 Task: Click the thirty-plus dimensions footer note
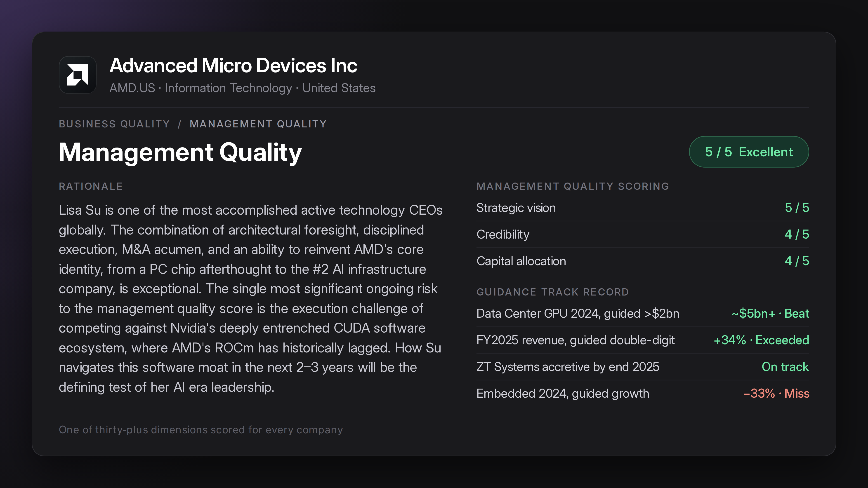point(201,430)
